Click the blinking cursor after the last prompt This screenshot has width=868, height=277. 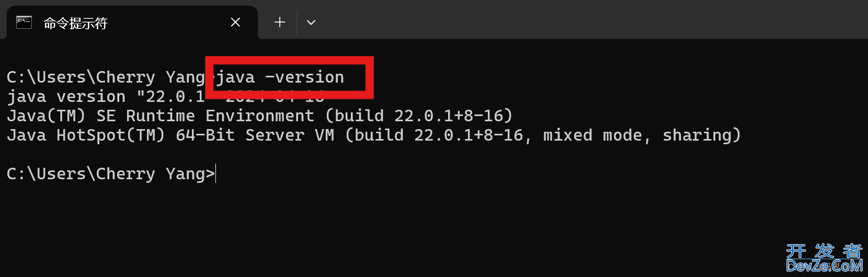[x=216, y=174]
